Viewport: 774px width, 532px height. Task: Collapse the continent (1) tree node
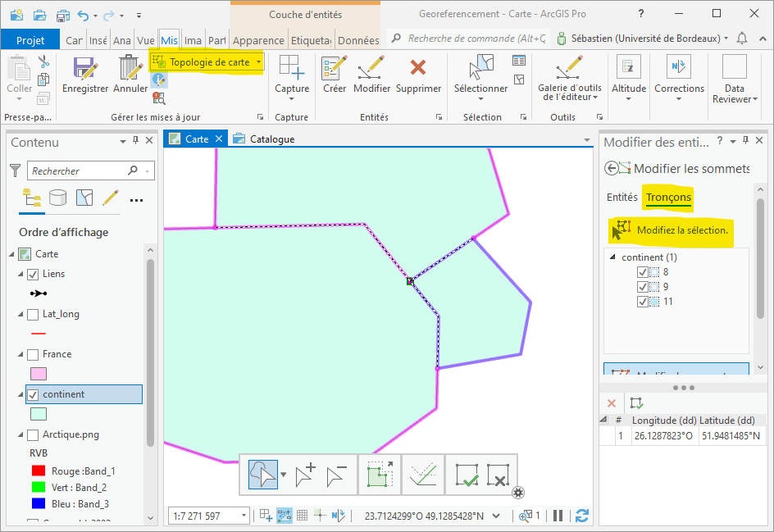click(x=612, y=257)
